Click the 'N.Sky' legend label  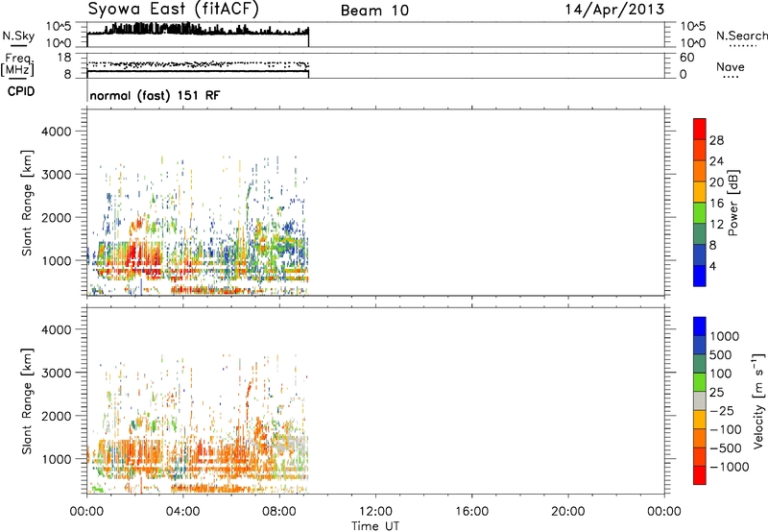tap(18, 36)
